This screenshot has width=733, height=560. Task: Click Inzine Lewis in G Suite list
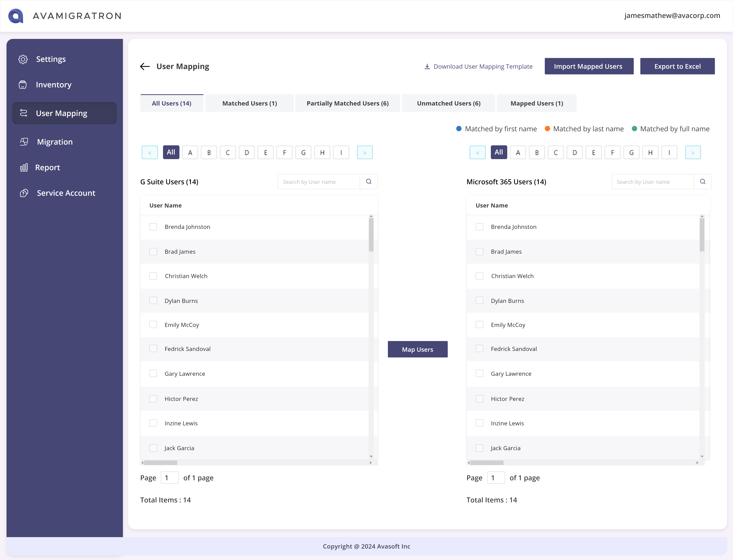tap(181, 423)
